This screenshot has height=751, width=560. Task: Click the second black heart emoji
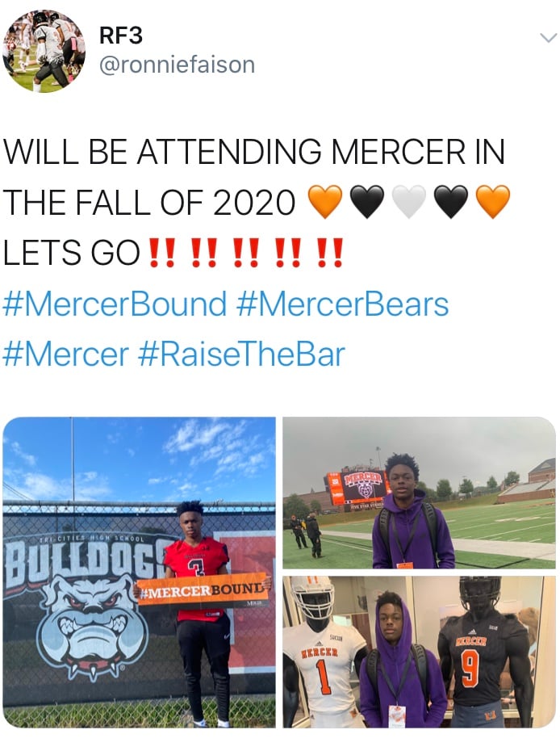tap(451, 202)
